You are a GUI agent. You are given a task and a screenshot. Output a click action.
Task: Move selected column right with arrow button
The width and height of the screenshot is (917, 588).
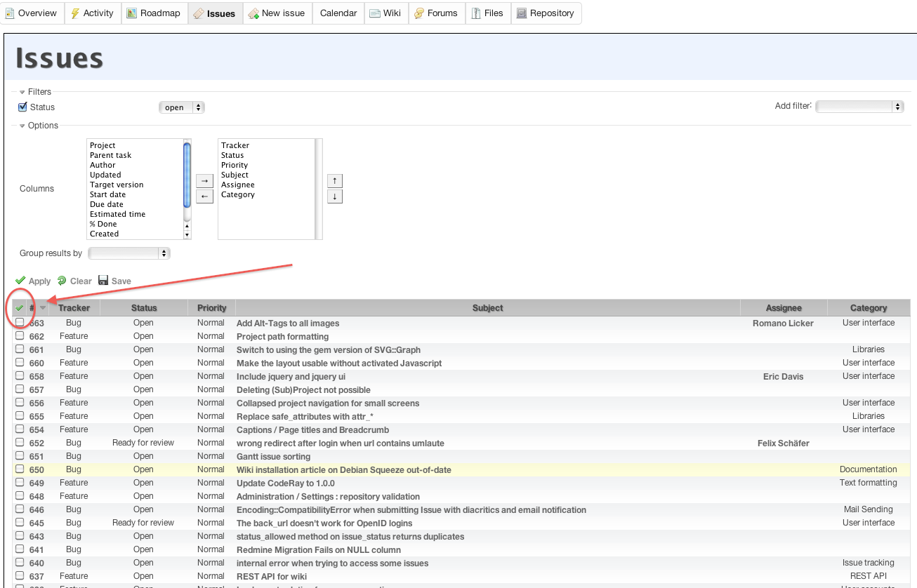tap(204, 180)
